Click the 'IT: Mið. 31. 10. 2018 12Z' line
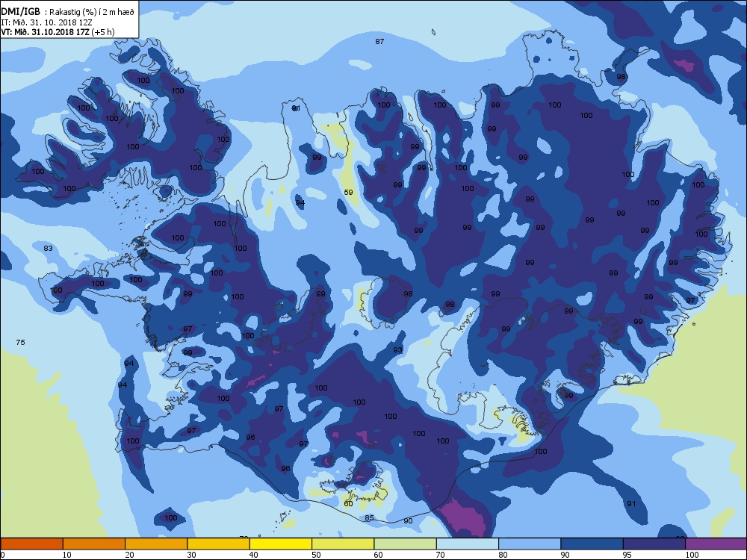The image size is (747, 560). tap(46, 22)
